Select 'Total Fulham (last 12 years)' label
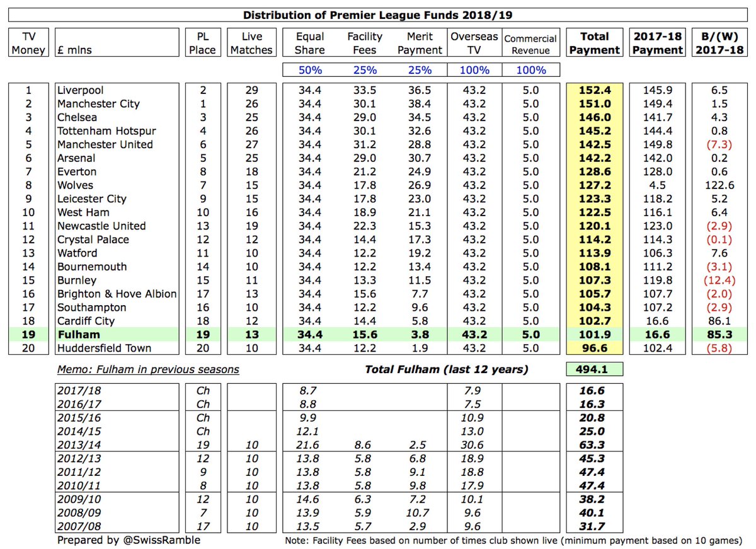The height and width of the screenshot is (549, 756). (447, 369)
